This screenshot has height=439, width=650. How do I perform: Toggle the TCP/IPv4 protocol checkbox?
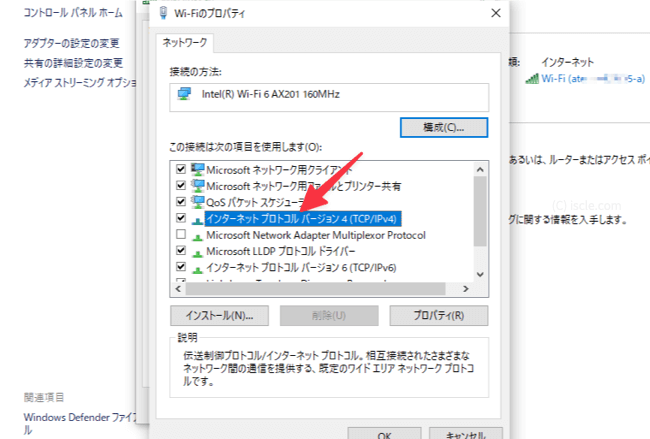(181, 218)
